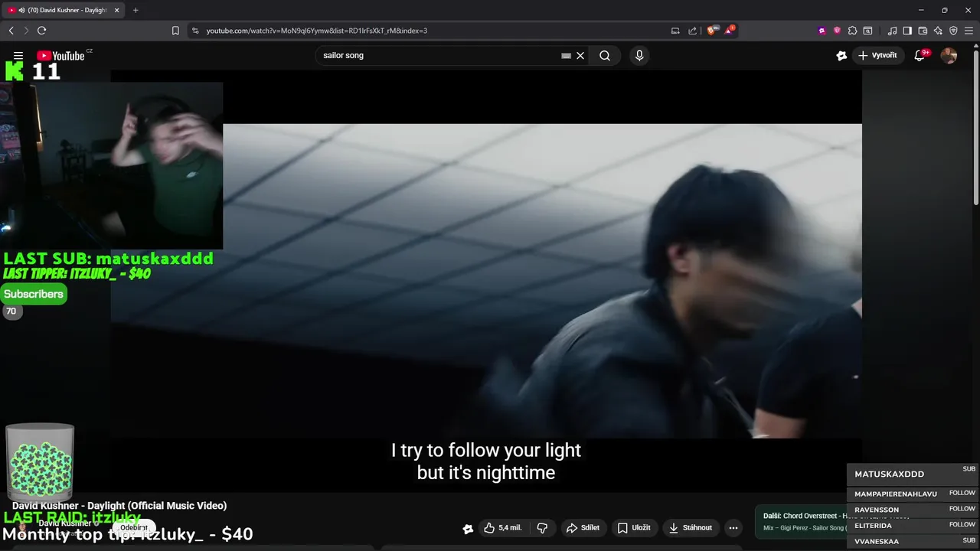Click the sparkle icon left of like button

tap(468, 528)
